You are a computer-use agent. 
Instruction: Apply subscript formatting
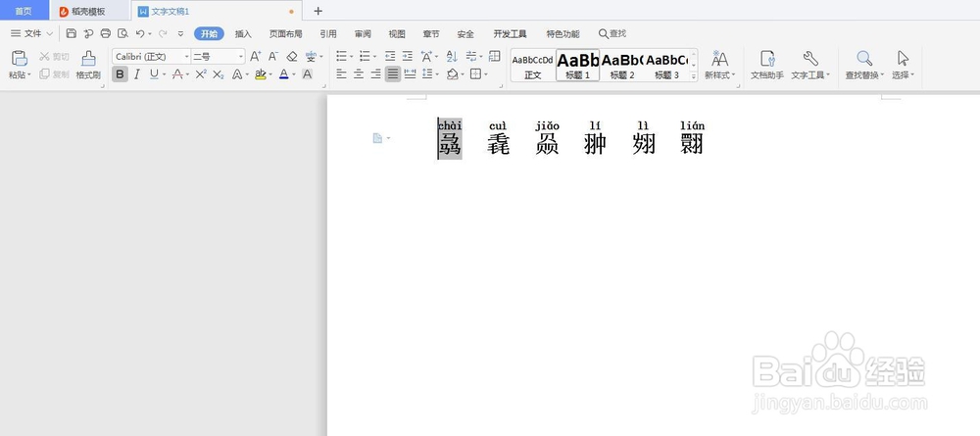219,74
